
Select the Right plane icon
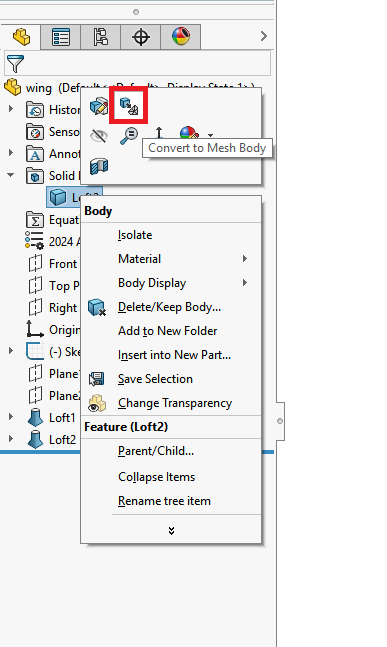pos(35,307)
